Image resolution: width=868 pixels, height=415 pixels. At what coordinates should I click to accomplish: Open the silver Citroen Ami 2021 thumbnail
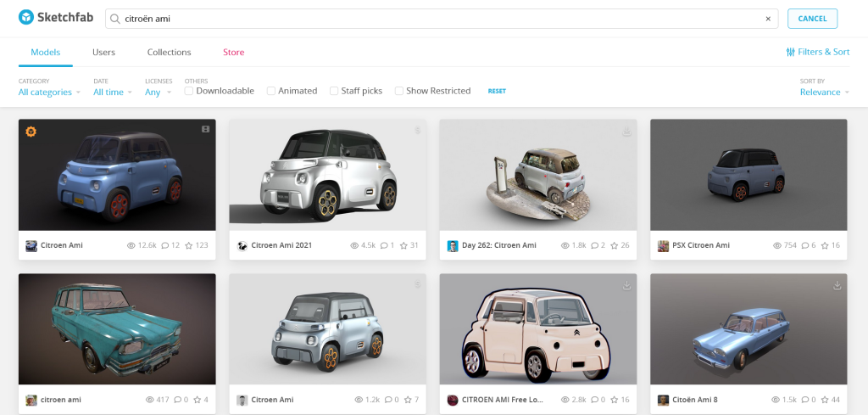click(328, 175)
